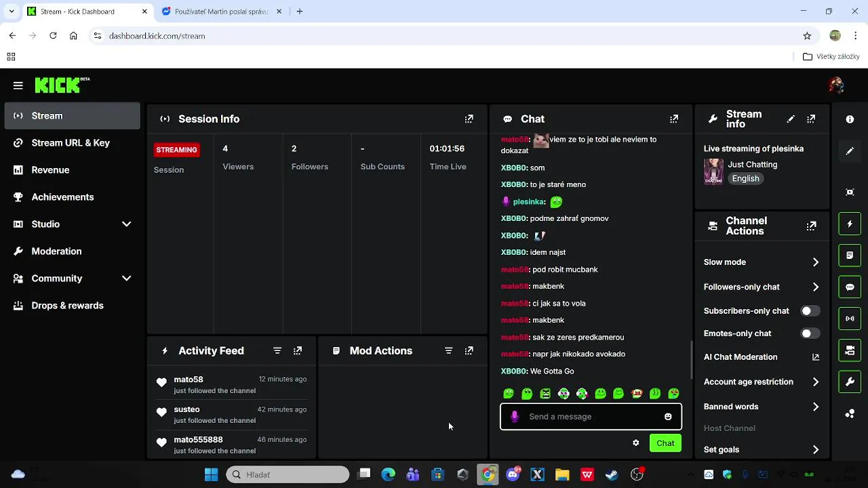Image resolution: width=868 pixels, height=488 pixels.
Task: Open Drops & rewards page
Action: point(72,306)
